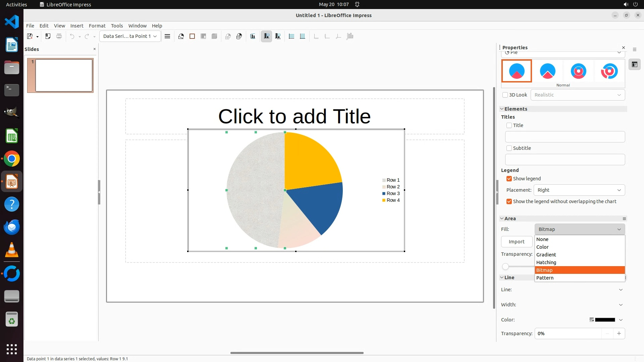Choose Gradient in the Fill list
The width and height of the screenshot is (644, 362).
click(x=546, y=255)
